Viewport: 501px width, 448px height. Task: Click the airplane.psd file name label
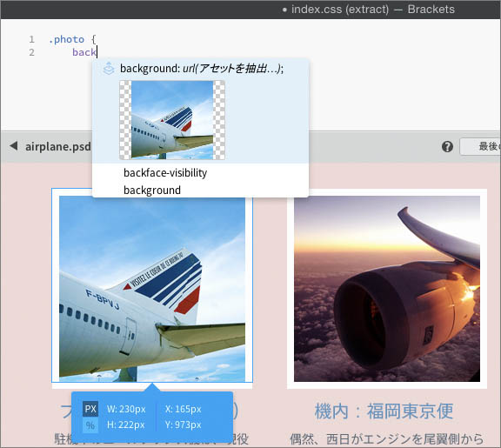[x=57, y=146]
